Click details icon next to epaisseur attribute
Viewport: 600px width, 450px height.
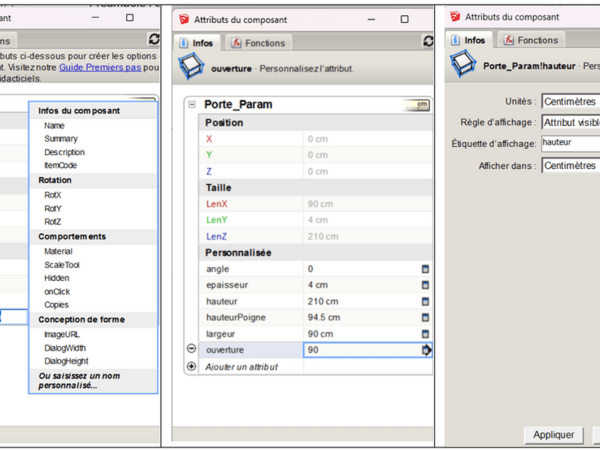424,285
